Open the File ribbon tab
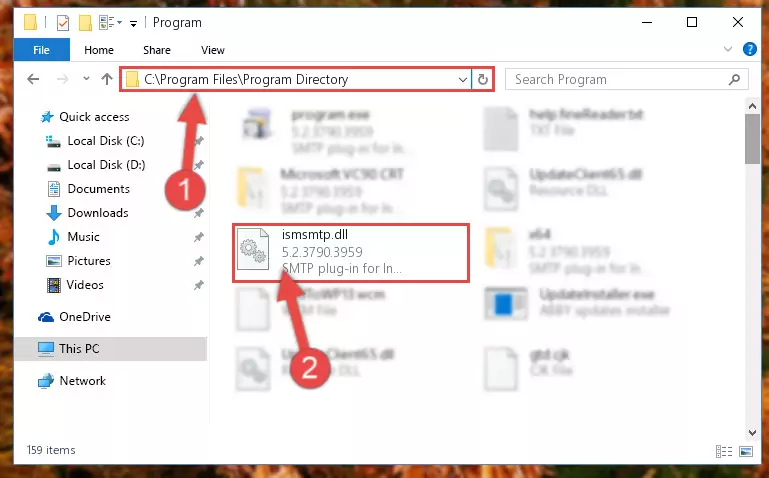This screenshot has width=769, height=478. (42, 50)
